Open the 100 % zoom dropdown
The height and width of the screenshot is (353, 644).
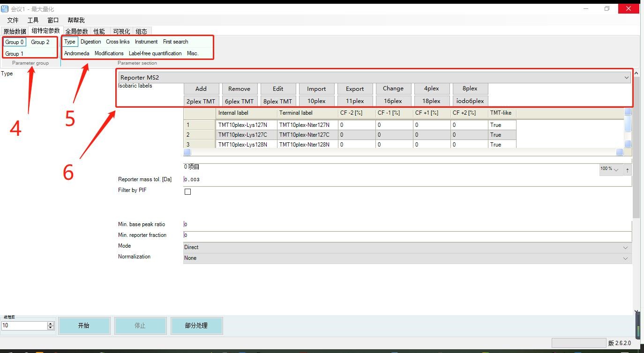[x=610, y=169]
